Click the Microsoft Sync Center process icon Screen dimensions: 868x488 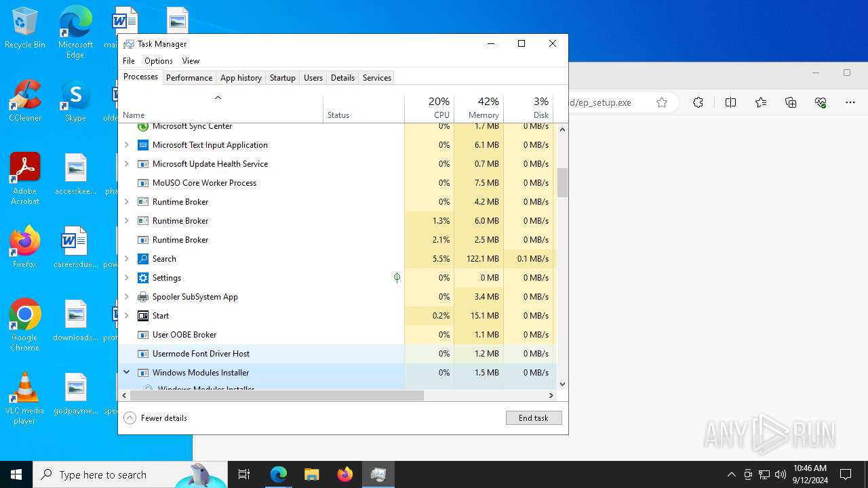[142, 126]
